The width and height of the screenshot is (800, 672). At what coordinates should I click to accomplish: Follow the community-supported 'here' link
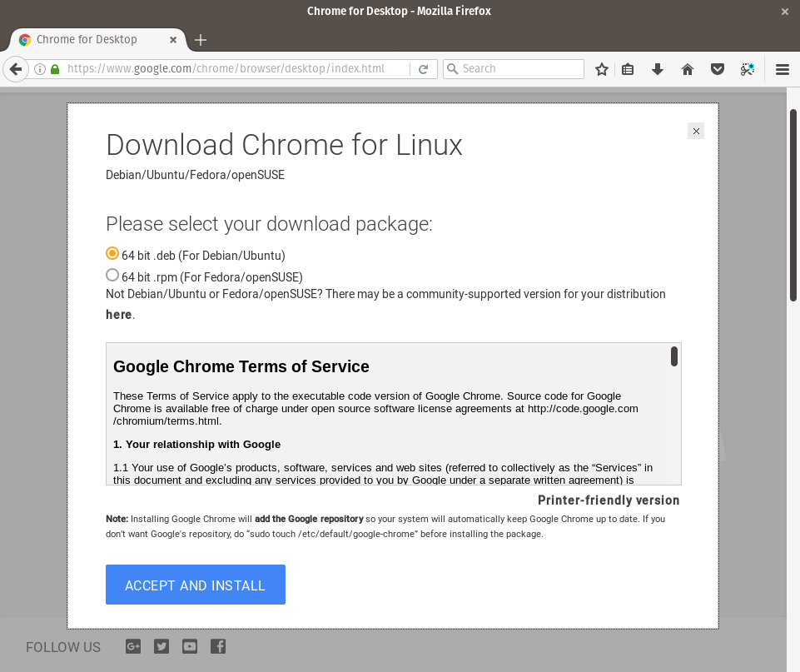coord(119,314)
